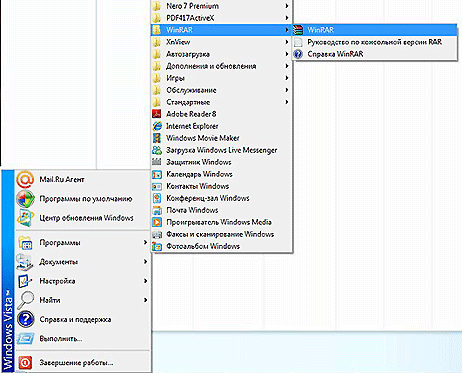Screen dimensions: 462x373
Task: Click the Internet Explorer icon
Action: [157, 126]
